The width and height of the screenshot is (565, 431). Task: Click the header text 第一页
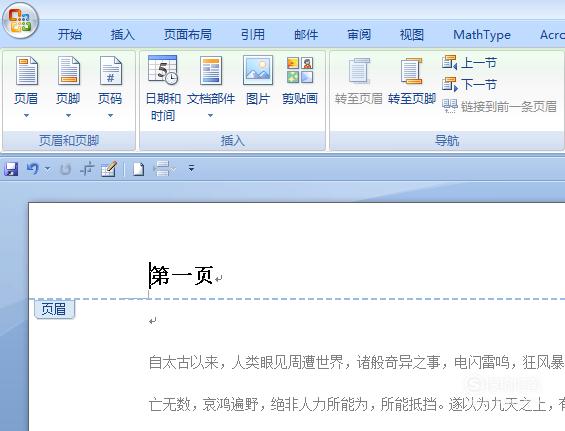(182, 276)
